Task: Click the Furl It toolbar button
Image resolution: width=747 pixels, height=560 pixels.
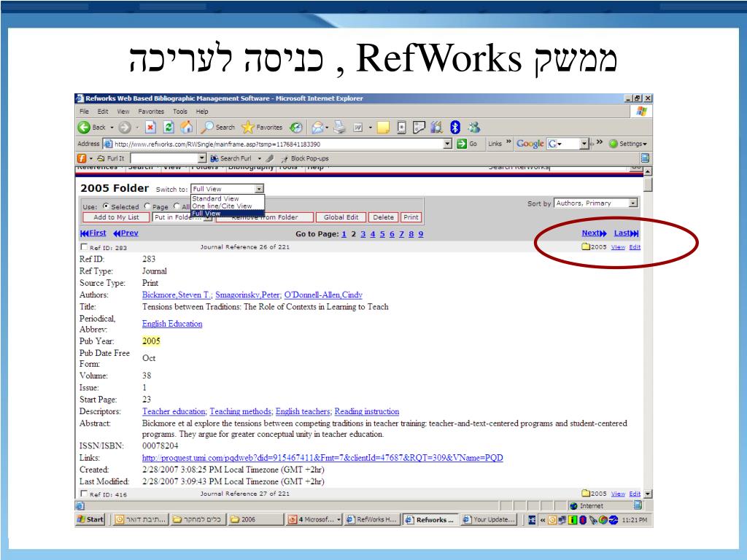Action: (111, 158)
